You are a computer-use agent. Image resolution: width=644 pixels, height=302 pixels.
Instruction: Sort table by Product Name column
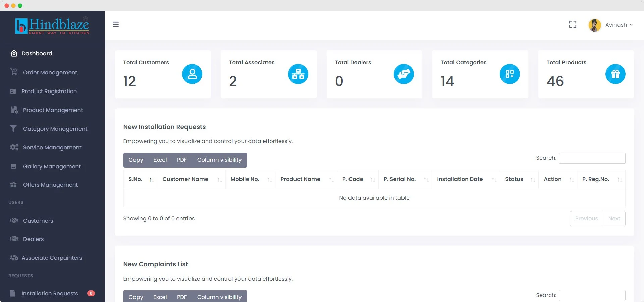pyautogui.click(x=306, y=179)
